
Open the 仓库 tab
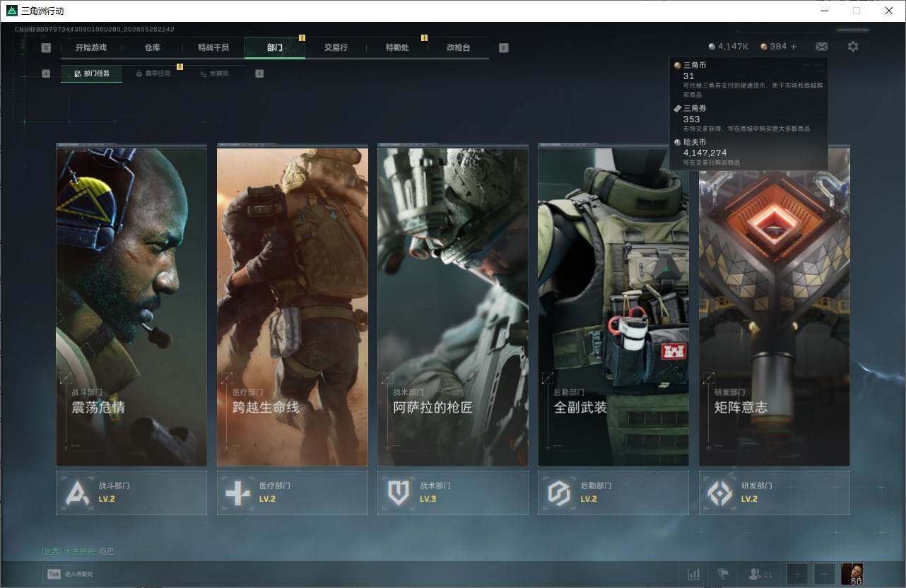tap(153, 48)
